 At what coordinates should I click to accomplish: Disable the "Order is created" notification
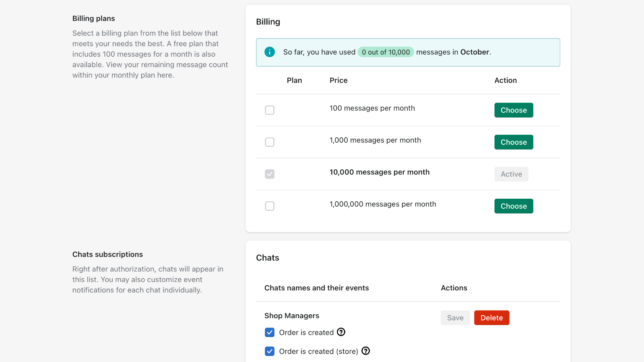click(x=270, y=332)
